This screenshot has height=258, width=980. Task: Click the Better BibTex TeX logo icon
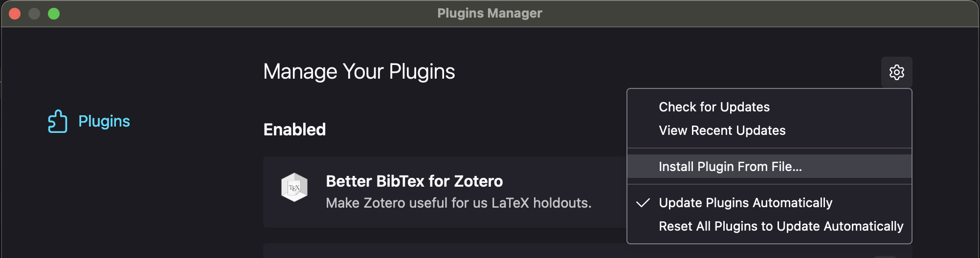click(294, 188)
